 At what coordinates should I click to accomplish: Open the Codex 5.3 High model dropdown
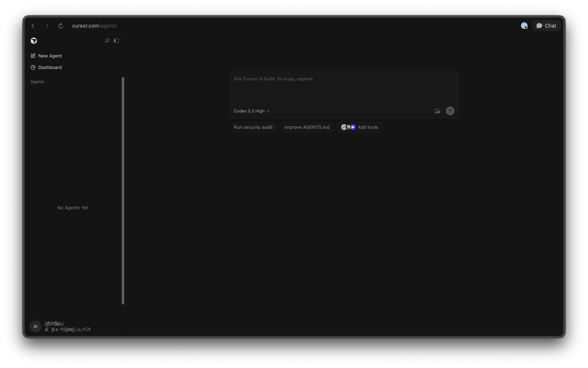pyautogui.click(x=252, y=111)
